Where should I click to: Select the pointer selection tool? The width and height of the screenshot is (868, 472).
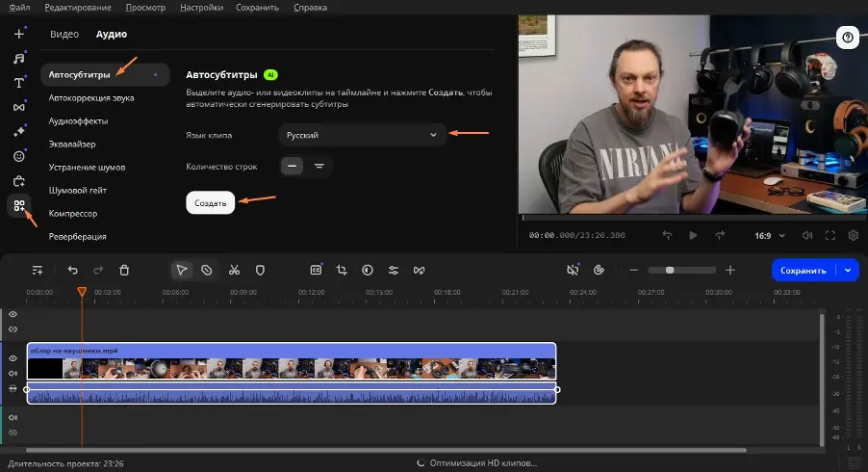click(x=182, y=271)
